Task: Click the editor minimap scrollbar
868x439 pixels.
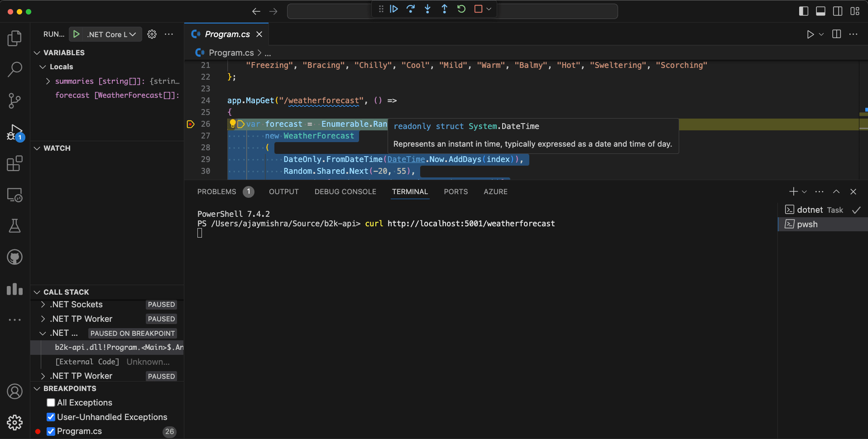Action: (863, 120)
